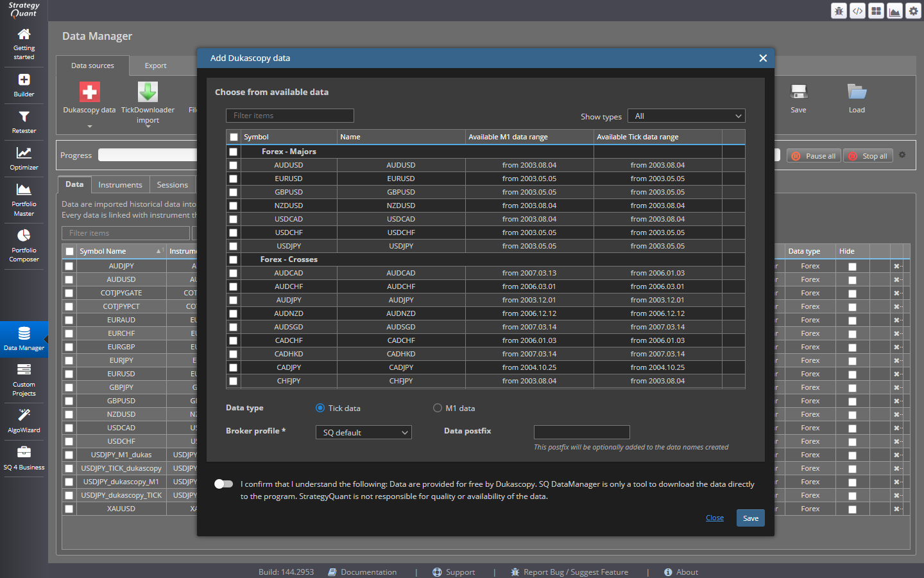The width and height of the screenshot is (924, 578).
Task: Open the Instruments tab
Action: click(x=120, y=185)
